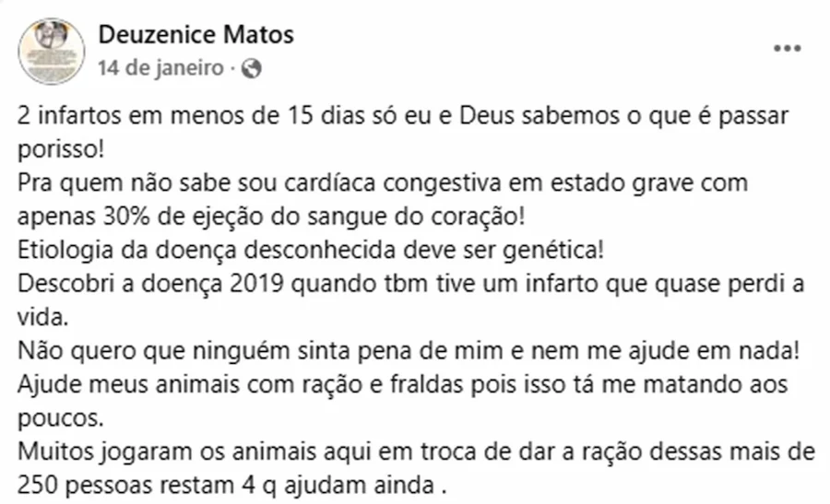Open Deuzenice Matos profile picture
Image resolution: width=830 pixels, height=504 pixels.
(x=52, y=52)
